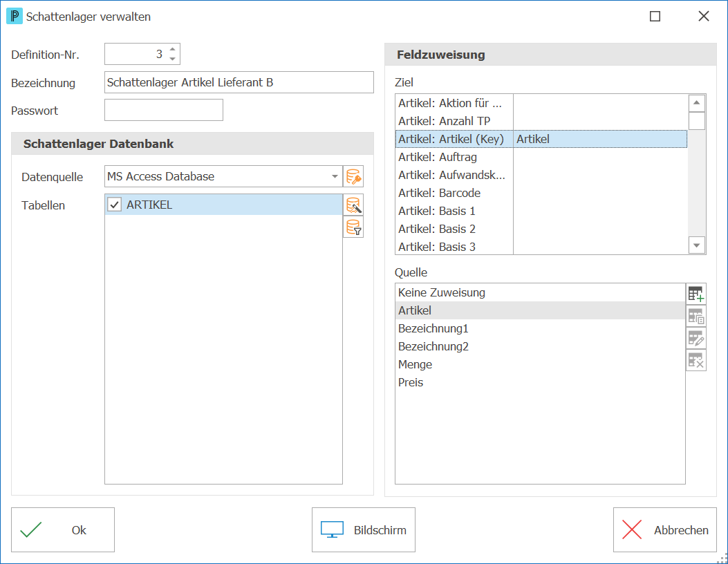Choose 'Bezeichnung1' in Quelle list
The height and width of the screenshot is (564, 728).
(x=541, y=328)
